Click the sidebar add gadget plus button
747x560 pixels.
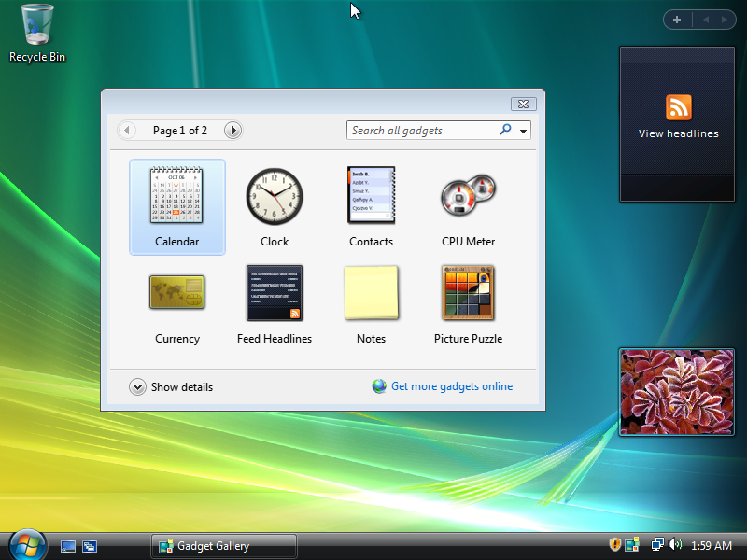pyautogui.click(x=676, y=20)
